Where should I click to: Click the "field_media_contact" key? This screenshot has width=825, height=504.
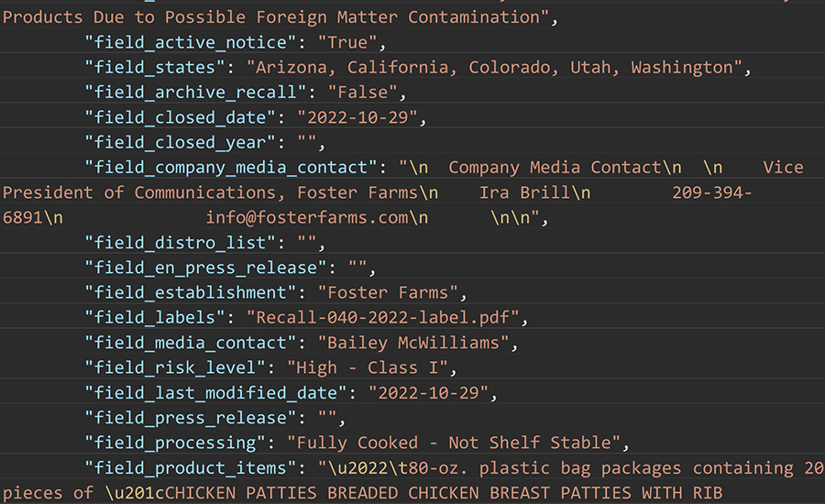[191, 343]
